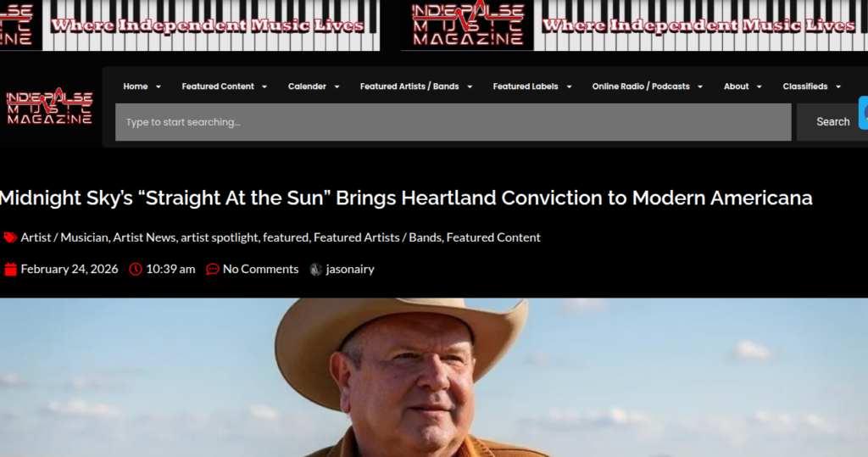Screen dimensions: 868x457
Task: Expand the Home menu dropdown arrow
Action: click(x=159, y=87)
